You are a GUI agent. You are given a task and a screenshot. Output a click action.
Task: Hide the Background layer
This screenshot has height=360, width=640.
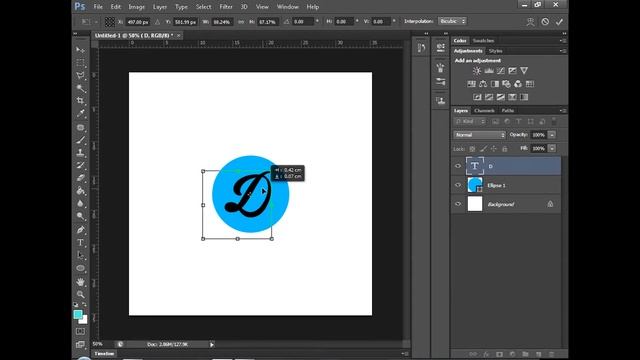458,204
